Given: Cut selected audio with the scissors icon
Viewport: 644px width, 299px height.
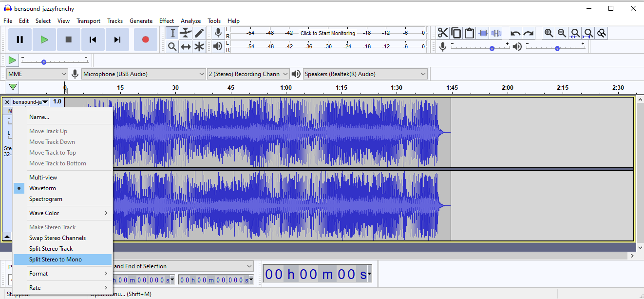Looking at the screenshot, I should coord(442,33).
